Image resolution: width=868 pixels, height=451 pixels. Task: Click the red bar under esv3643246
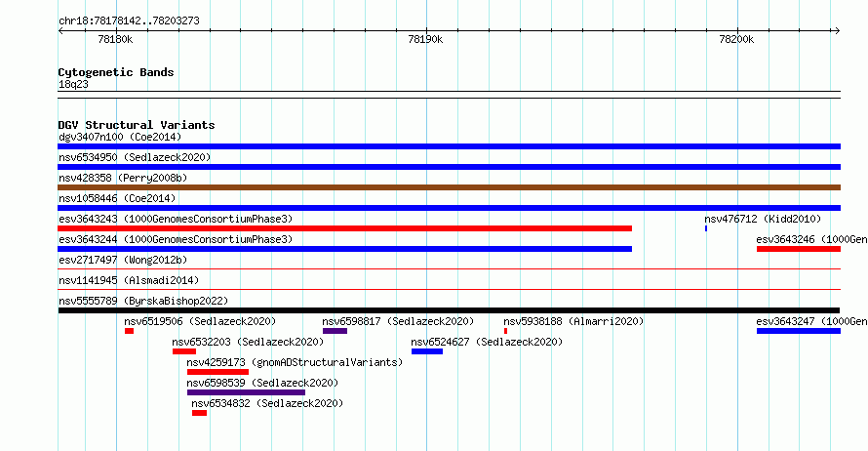point(798,249)
